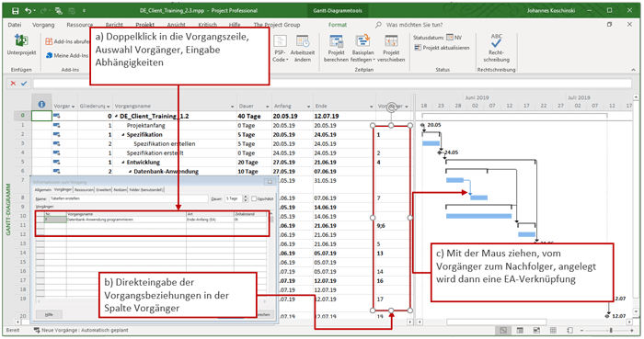
Task: Restore the inner document window
Action: tap(609, 25)
